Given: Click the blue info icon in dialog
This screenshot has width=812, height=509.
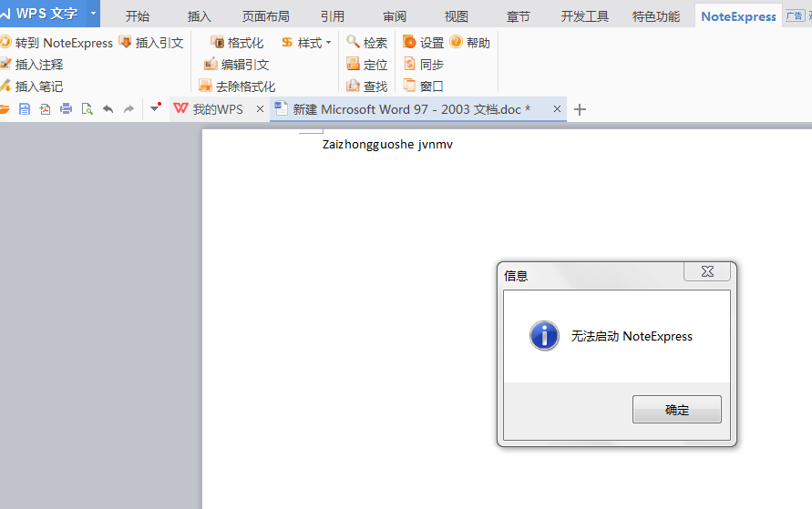Looking at the screenshot, I should (x=544, y=336).
